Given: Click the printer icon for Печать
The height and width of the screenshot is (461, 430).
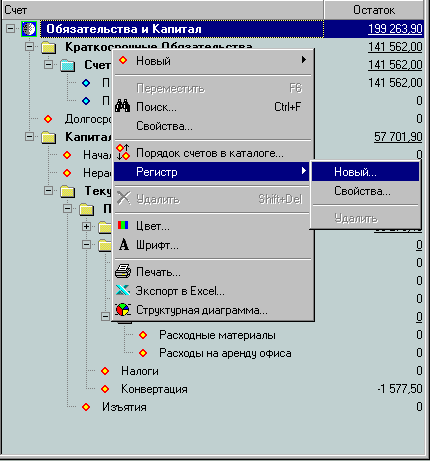Looking at the screenshot, I should pyautogui.click(x=123, y=271).
